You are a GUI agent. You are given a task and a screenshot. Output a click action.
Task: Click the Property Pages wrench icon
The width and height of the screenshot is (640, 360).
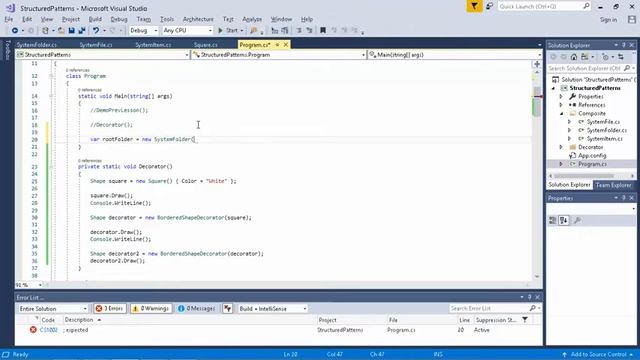click(x=577, y=221)
